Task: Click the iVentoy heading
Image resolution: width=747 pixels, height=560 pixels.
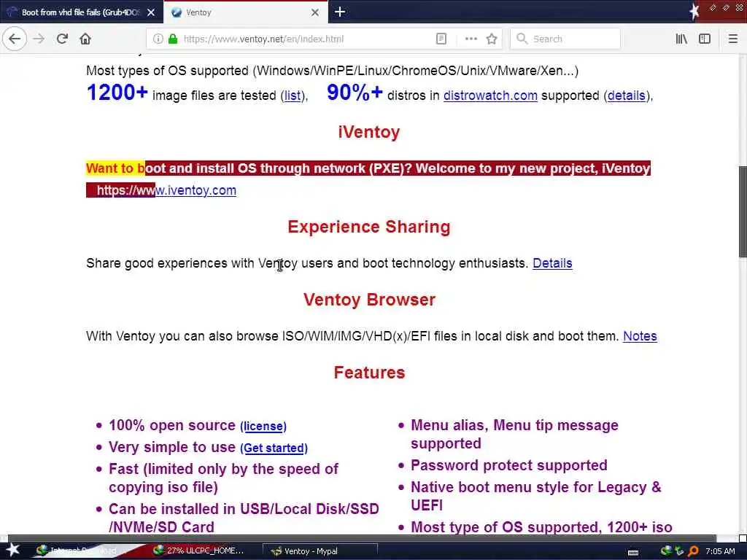Action: tap(368, 133)
